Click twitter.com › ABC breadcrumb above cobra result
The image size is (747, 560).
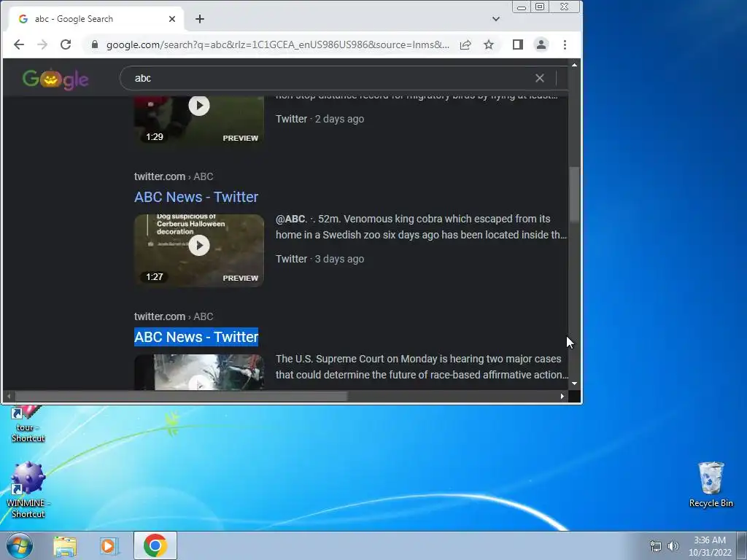tap(174, 176)
